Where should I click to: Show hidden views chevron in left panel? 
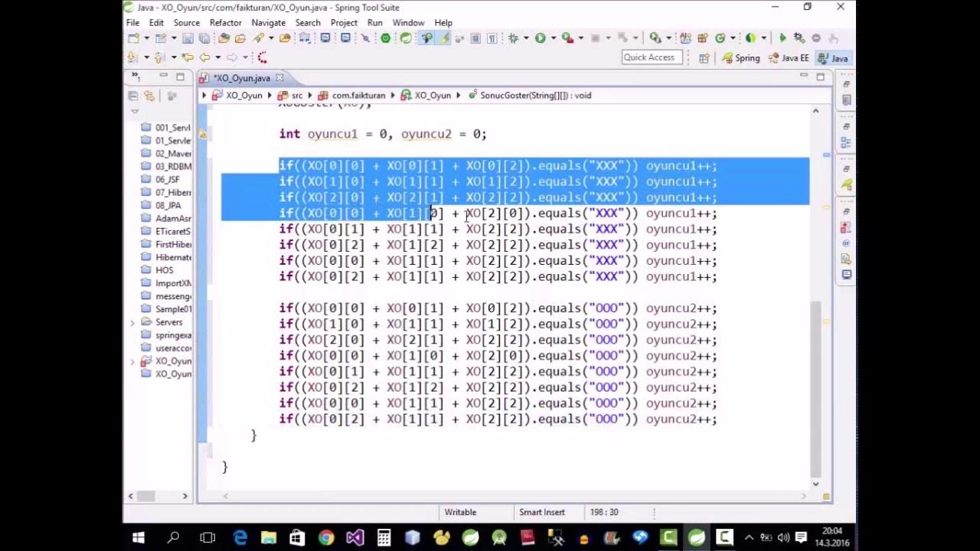[x=135, y=76]
